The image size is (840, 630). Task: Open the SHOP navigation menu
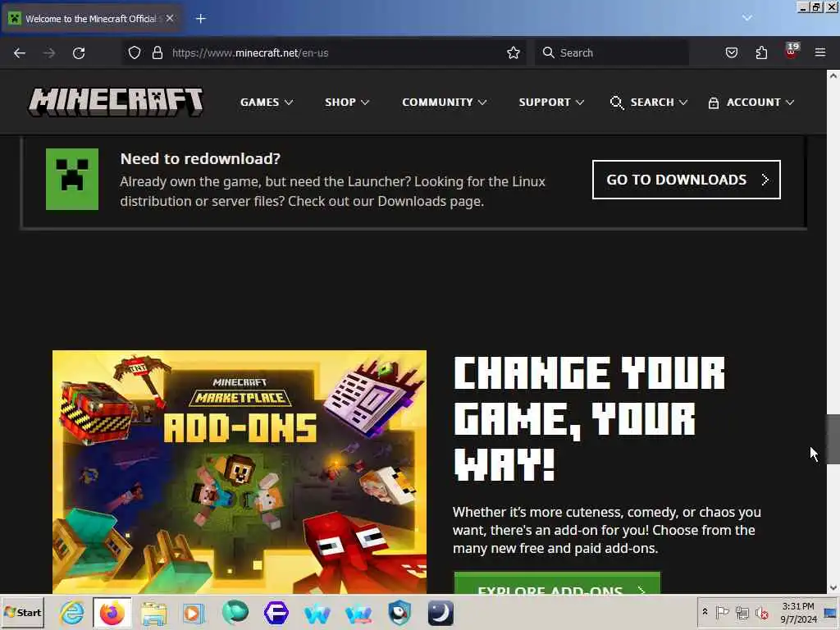tap(347, 103)
